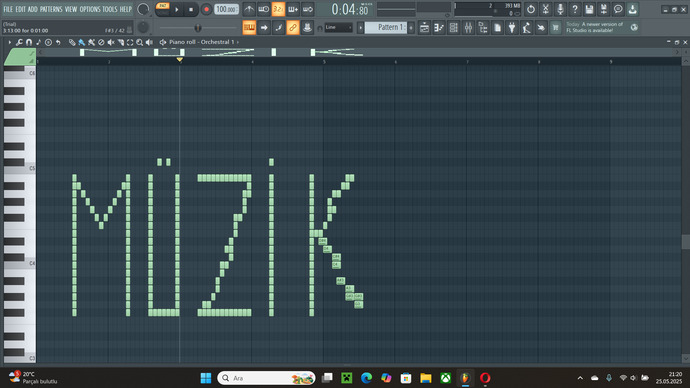
Task: Select the Delete tool in piano roll
Action: (x=101, y=42)
